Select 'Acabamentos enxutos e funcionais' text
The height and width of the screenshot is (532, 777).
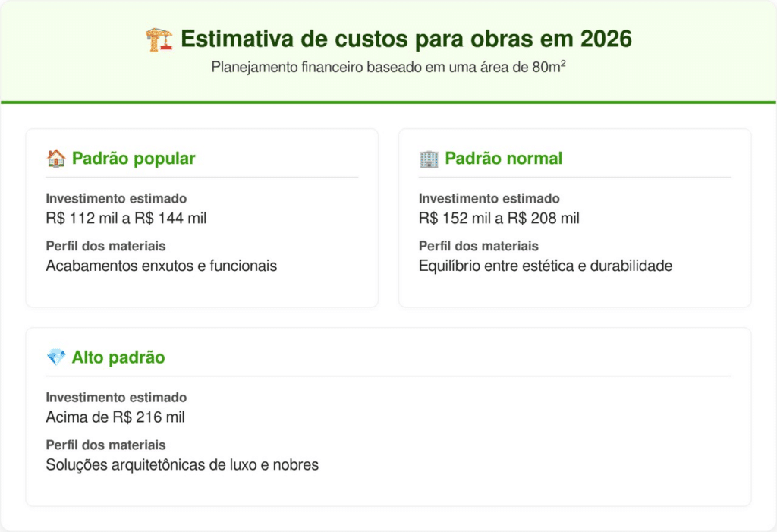161,266
